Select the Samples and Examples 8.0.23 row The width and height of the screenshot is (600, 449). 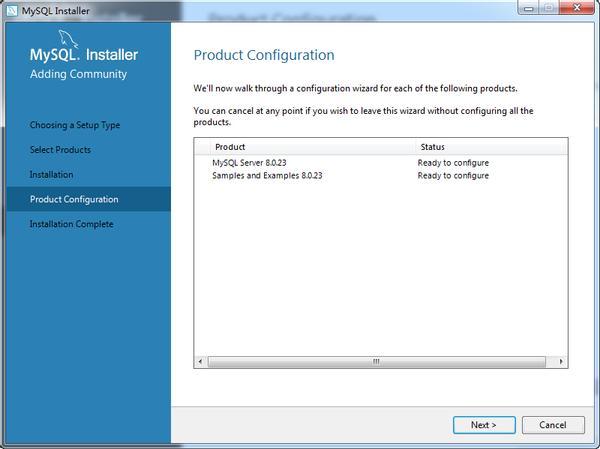click(x=381, y=176)
